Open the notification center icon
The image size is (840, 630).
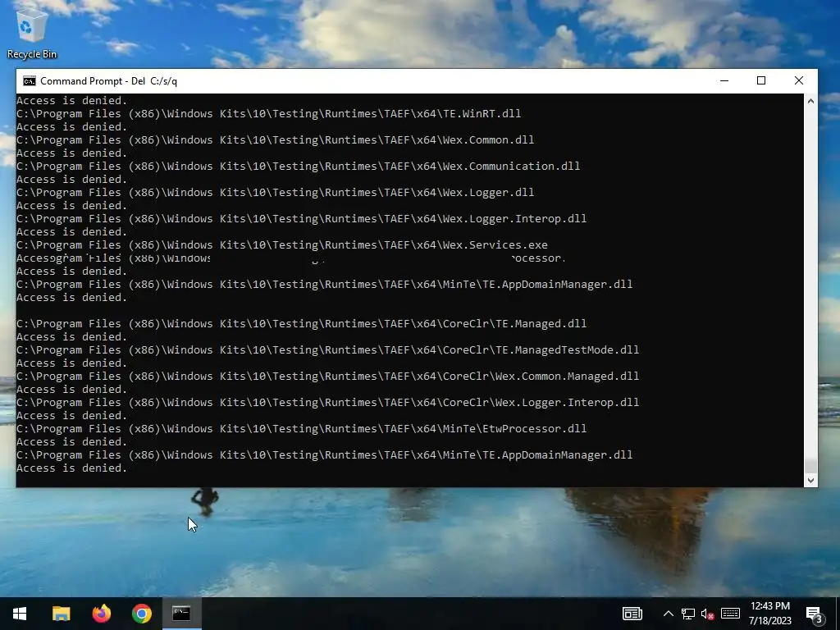[814, 614]
